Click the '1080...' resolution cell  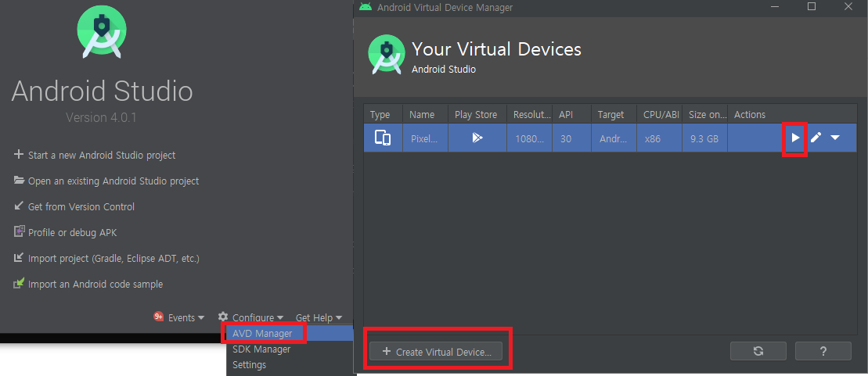click(529, 138)
